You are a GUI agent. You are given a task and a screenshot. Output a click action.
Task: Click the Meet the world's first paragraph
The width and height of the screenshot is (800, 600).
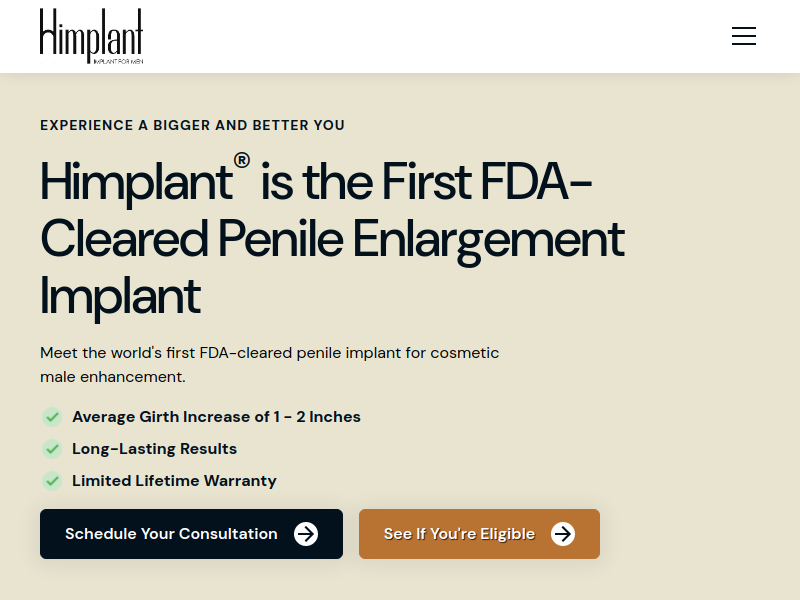pos(269,365)
